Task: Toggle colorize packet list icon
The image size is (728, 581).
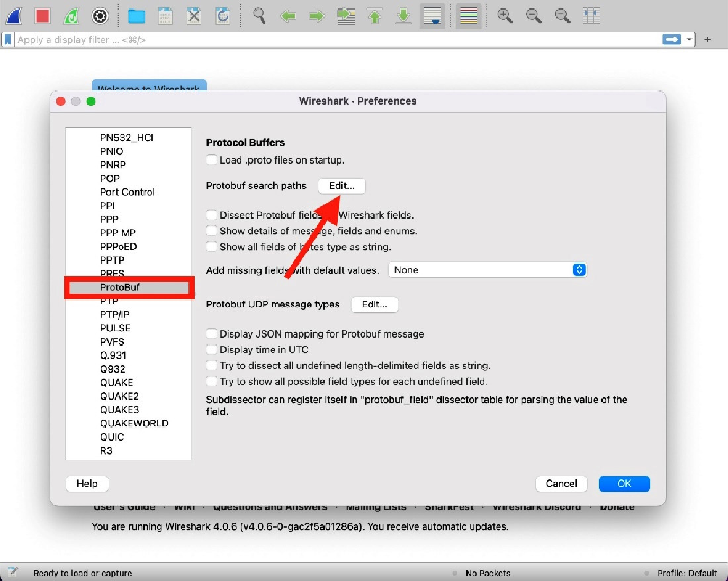Action: click(x=469, y=16)
